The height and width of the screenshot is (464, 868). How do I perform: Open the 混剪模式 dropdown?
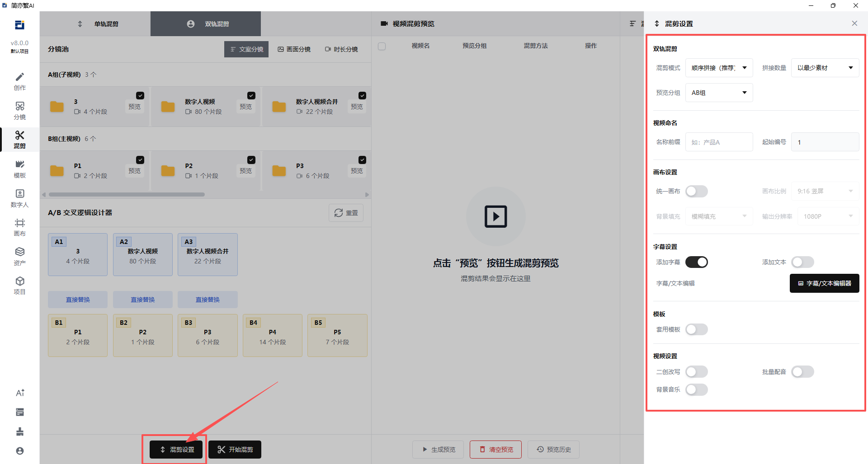click(x=719, y=68)
